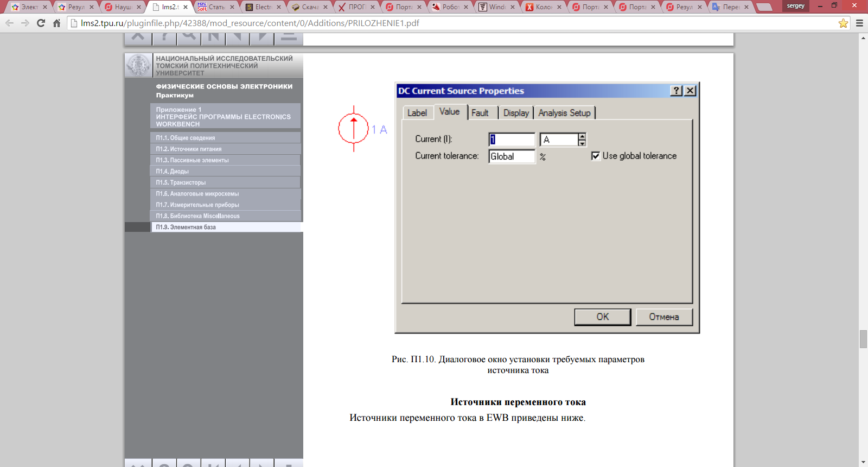Open the Chrome hamburger menu
Image resolution: width=868 pixels, height=467 pixels.
pos(859,23)
